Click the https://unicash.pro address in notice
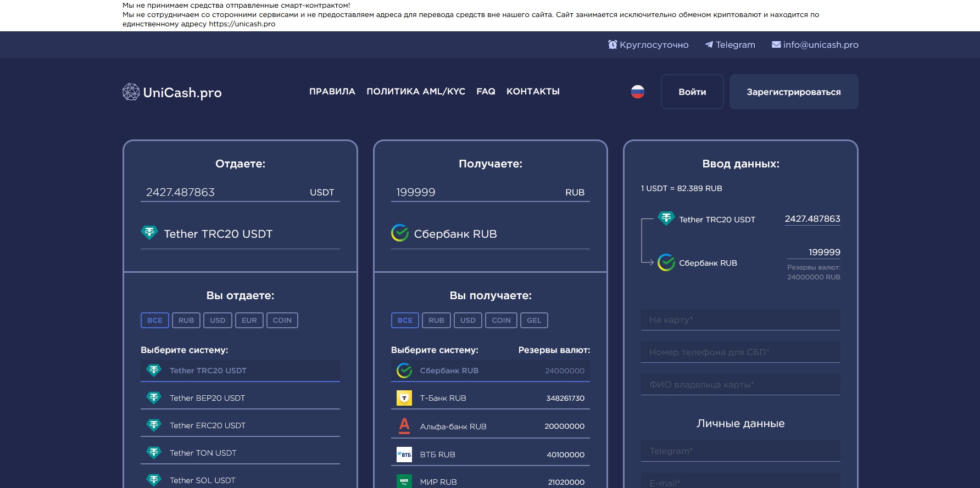The image size is (980, 488). coord(242,24)
